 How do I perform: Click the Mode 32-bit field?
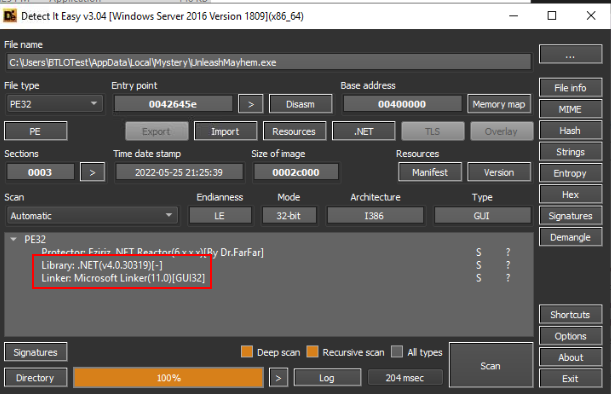point(289,216)
